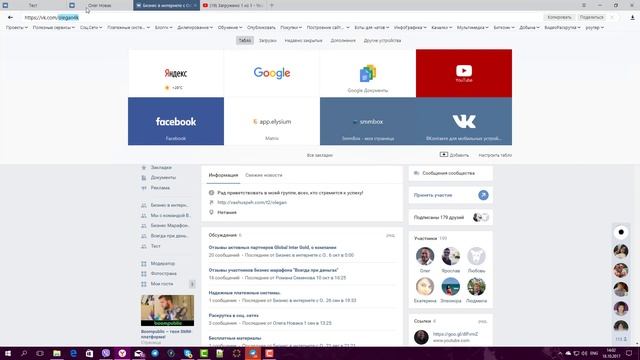The height and width of the screenshot is (360, 640).
Task: Open the vashuspeh.com website link
Action: [x=252, y=202]
